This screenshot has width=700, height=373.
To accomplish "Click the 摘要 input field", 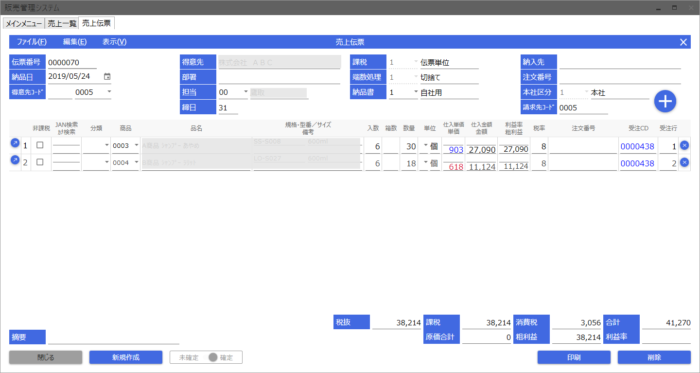I will pyautogui.click(x=113, y=337).
